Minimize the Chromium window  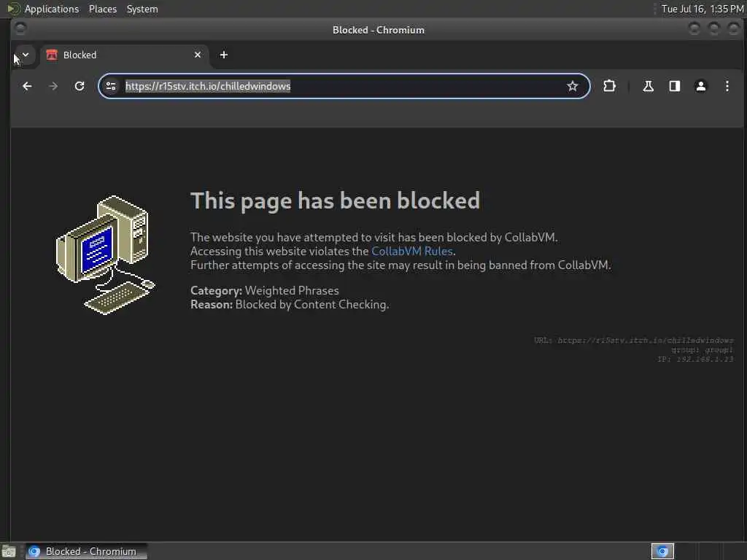(x=694, y=29)
